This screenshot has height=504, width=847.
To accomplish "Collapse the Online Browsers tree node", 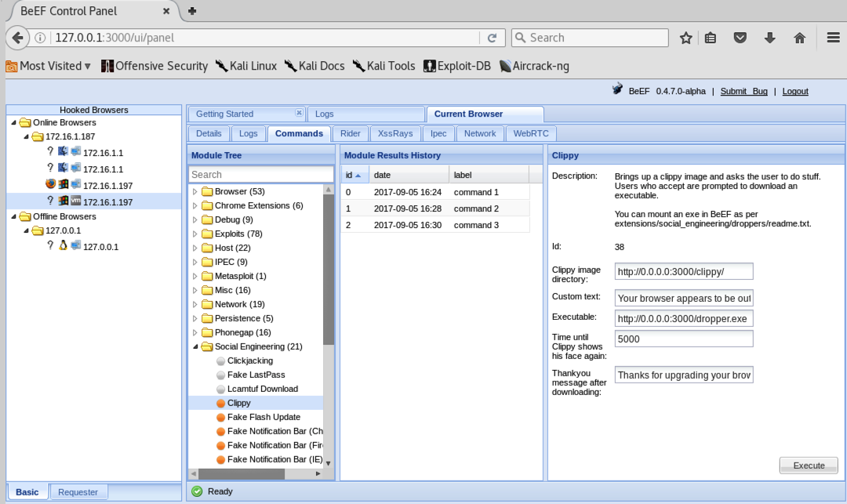I will [x=13, y=123].
